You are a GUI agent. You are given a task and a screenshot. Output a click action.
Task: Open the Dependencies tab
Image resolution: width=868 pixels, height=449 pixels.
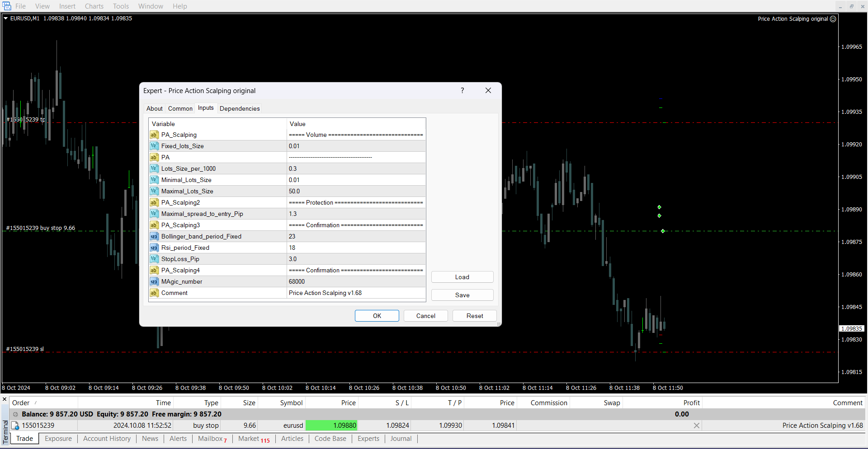coord(240,108)
